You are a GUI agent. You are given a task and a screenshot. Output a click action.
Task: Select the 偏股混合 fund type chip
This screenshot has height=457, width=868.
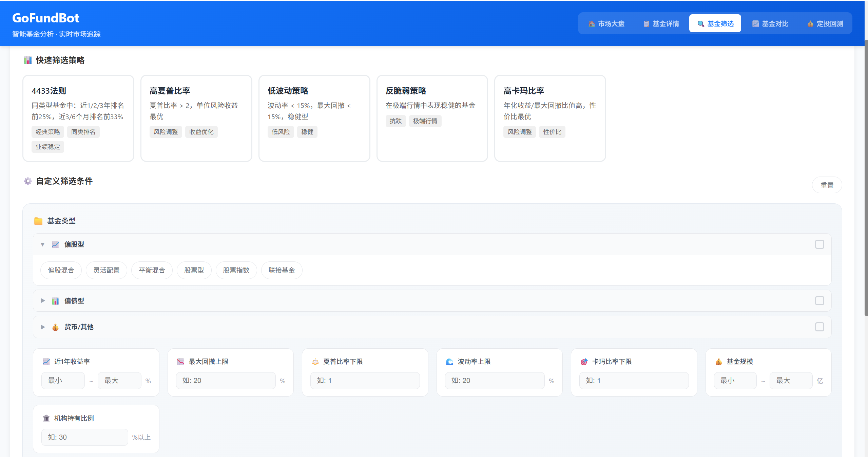pyautogui.click(x=61, y=270)
